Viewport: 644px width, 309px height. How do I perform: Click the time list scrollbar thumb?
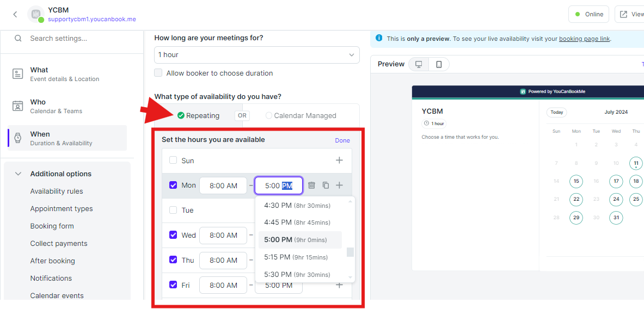[350, 252]
